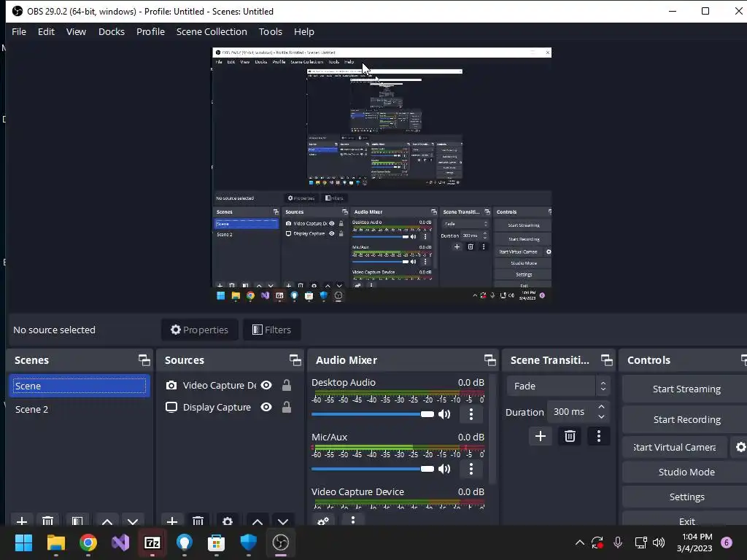747x560 pixels.
Task: Add a scene transition with plus button
Action: [x=541, y=436]
